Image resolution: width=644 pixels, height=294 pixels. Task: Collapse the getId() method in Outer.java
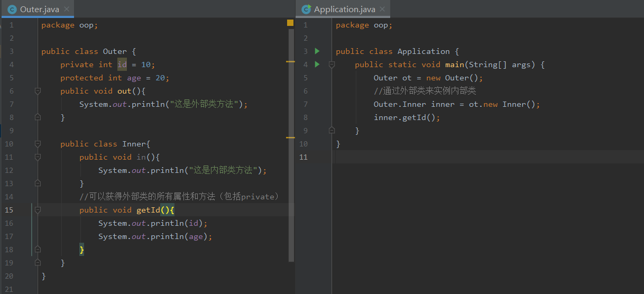click(x=38, y=210)
